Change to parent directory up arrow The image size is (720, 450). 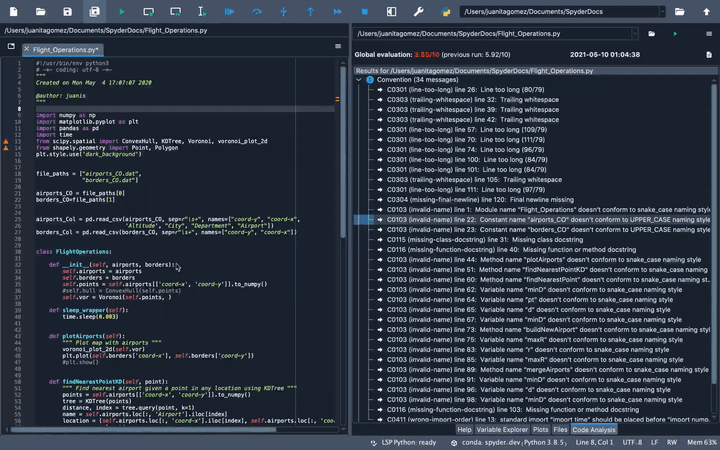pos(706,11)
